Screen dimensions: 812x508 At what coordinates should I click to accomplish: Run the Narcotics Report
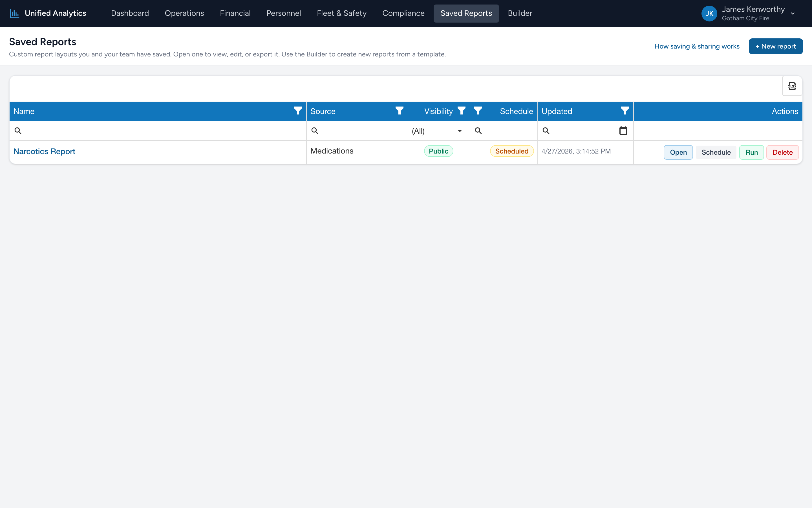click(x=751, y=152)
